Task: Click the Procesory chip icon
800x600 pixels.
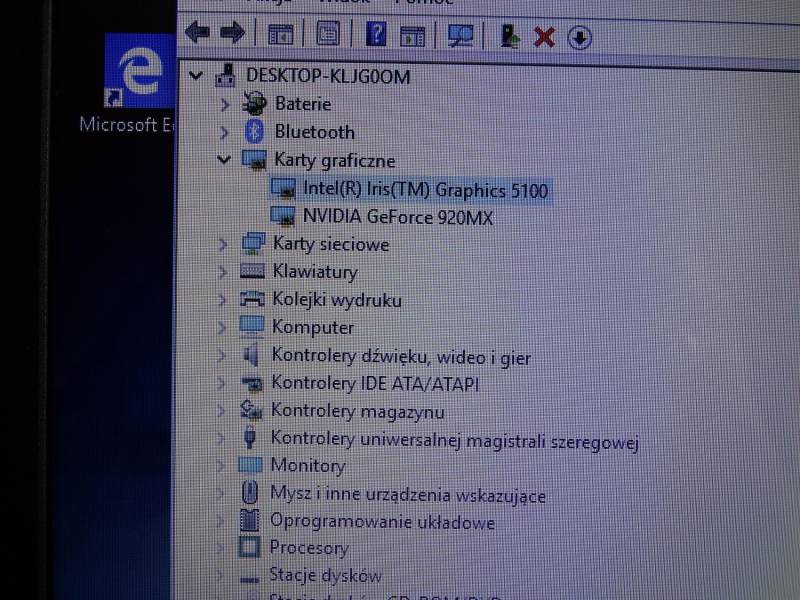Action: [x=249, y=547]
